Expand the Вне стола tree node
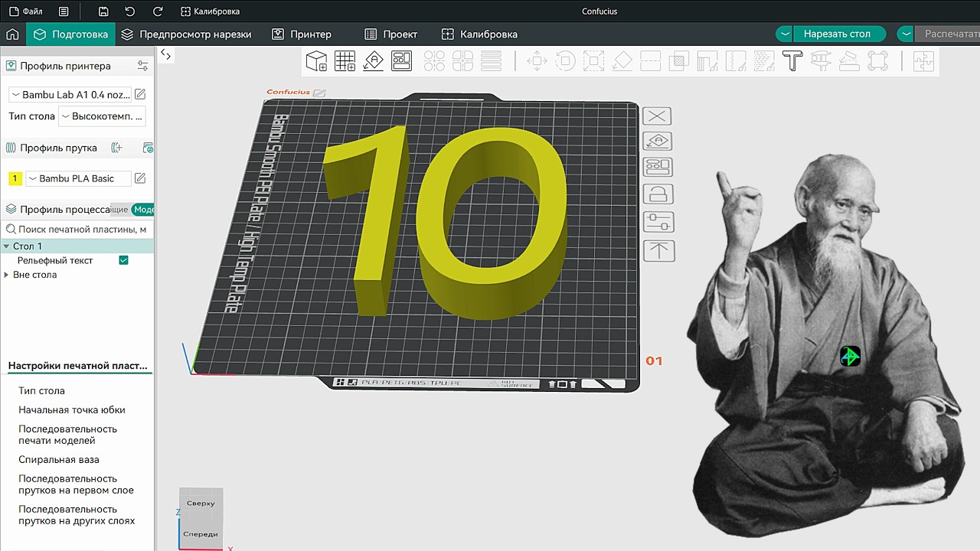The width and height of the screenshot is (980, 551). (x=6, y=275)
